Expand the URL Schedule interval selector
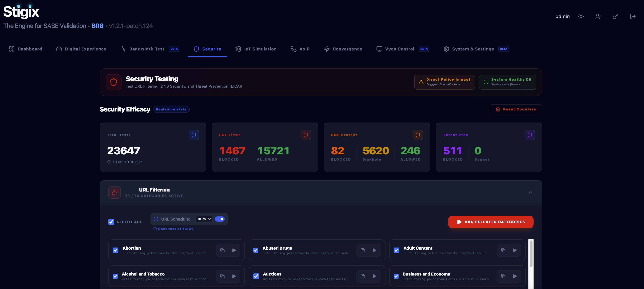644x289 pixels. [204, 219]
